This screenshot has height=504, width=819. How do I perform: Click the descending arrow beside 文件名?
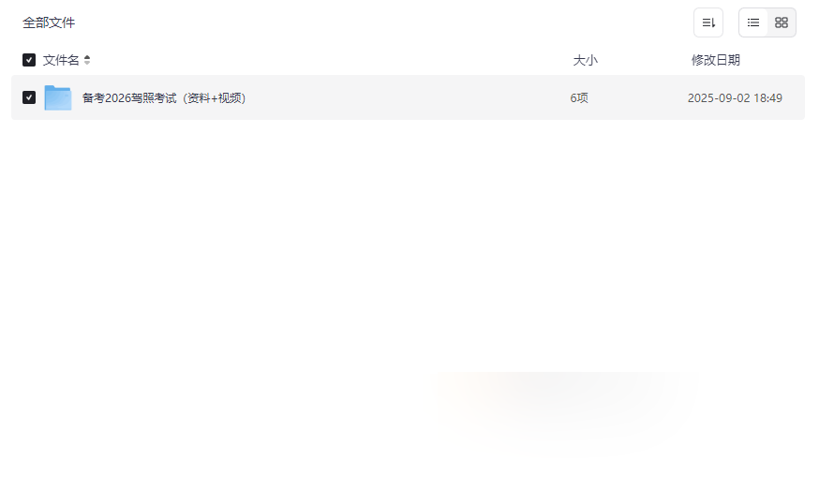pos(87,63)
